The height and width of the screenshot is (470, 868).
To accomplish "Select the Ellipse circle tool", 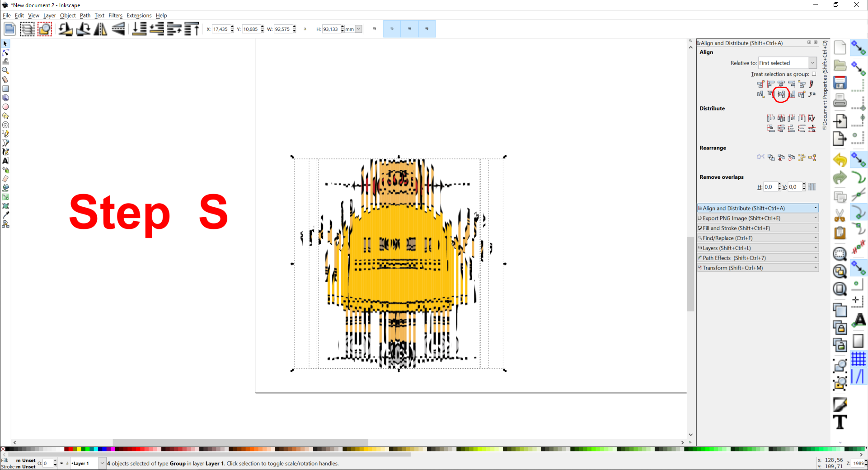I will 5,107.
